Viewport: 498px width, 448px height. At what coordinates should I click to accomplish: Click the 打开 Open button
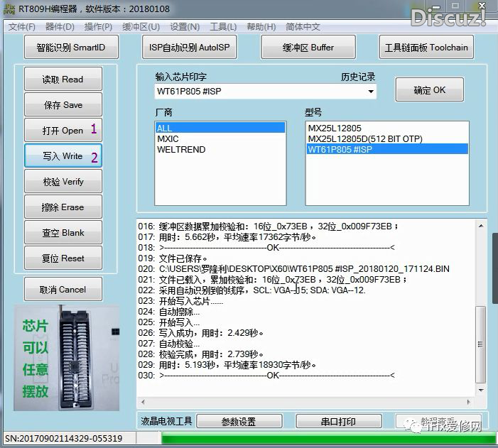(x=63, y=130)
